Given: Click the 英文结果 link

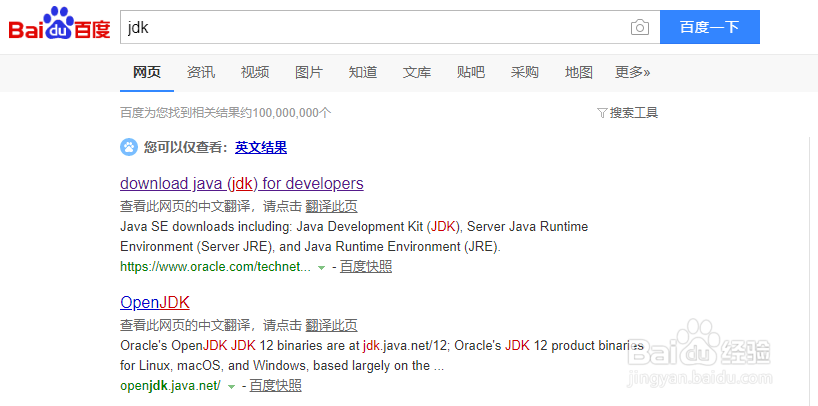Looking at the screenshot, I should pos(261,147).
